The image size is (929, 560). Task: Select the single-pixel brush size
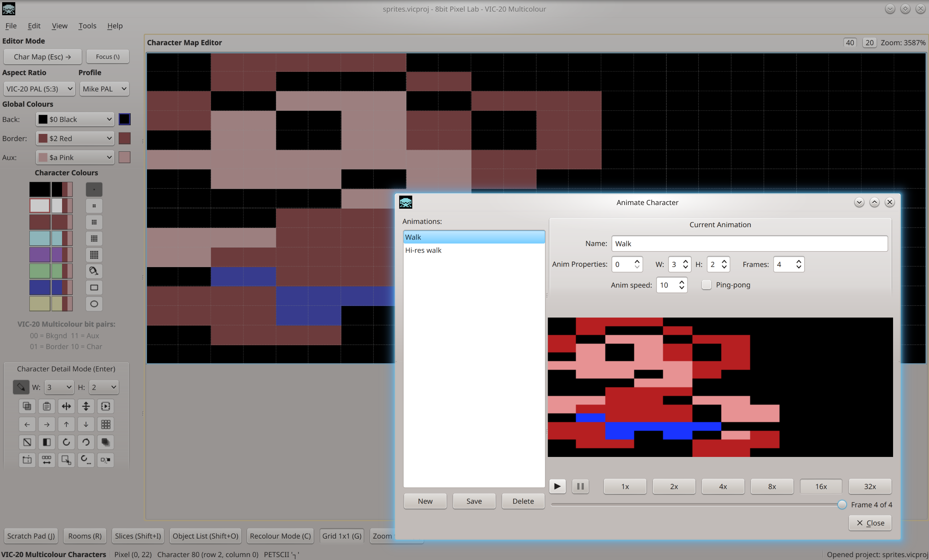point(94,189)
